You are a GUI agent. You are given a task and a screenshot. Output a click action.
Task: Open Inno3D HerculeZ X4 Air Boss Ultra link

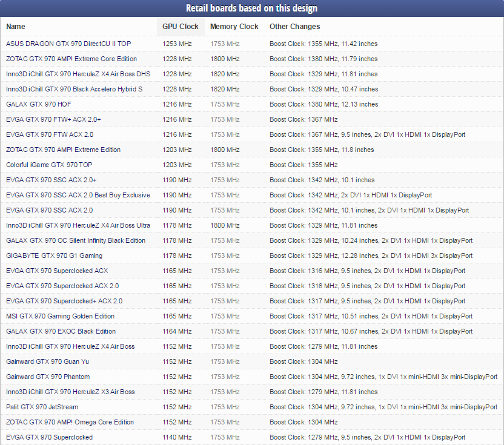[x=78, y=225]
